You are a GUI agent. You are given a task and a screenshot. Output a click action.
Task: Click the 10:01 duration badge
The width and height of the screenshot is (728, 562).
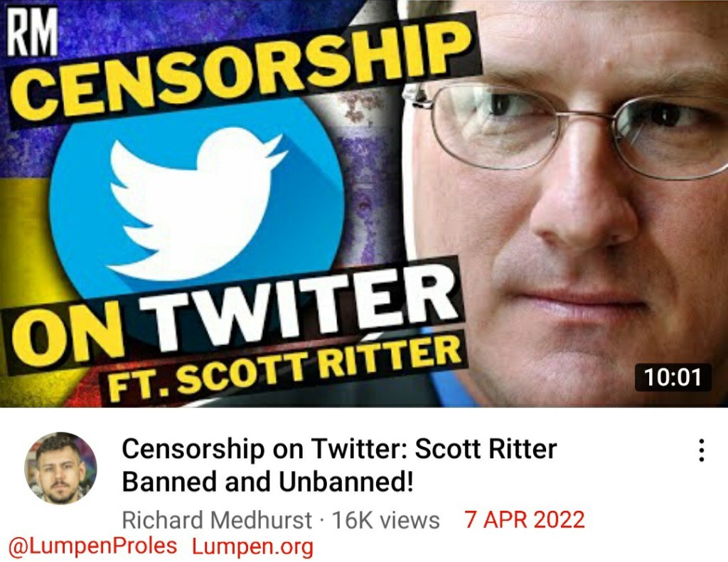(673, 376)
